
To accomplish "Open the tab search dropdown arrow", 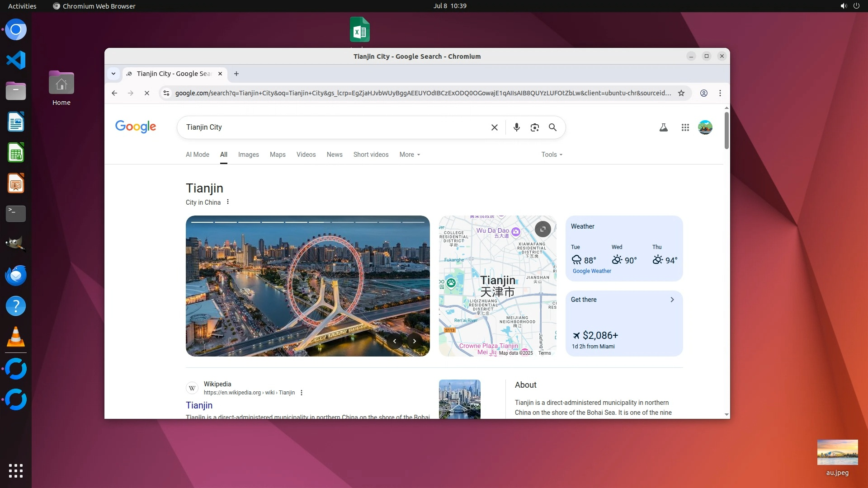I will [113, 74].
